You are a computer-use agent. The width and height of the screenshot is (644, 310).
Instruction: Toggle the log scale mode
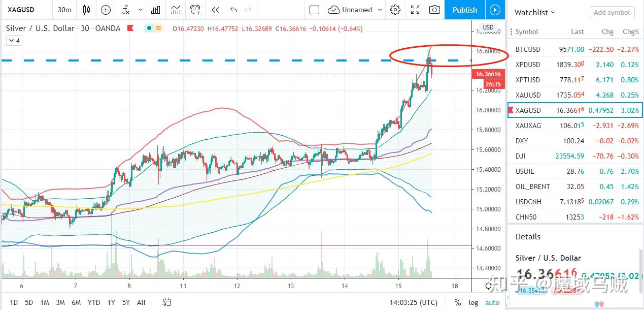coord(473,302)
